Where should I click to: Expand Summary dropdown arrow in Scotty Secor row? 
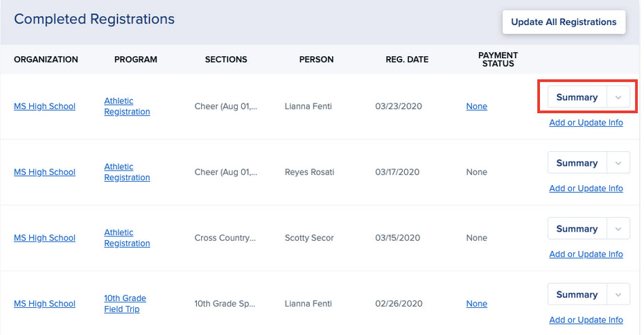pyautogui.click(x=618, y=229)
